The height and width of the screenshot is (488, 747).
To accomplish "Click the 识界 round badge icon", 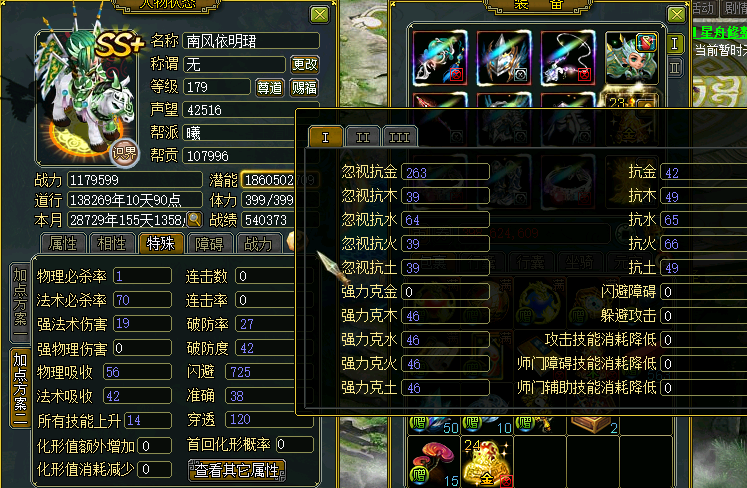I will (124, 153).
